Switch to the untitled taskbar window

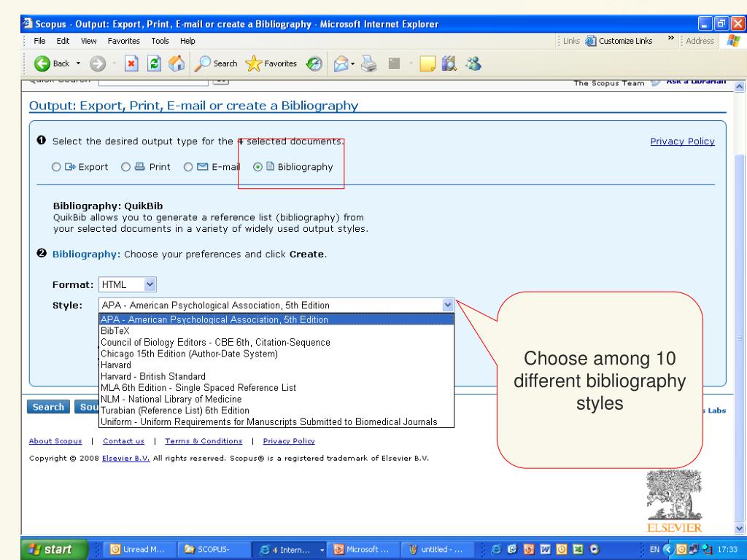pyautogui.click(x=438, y=549)
